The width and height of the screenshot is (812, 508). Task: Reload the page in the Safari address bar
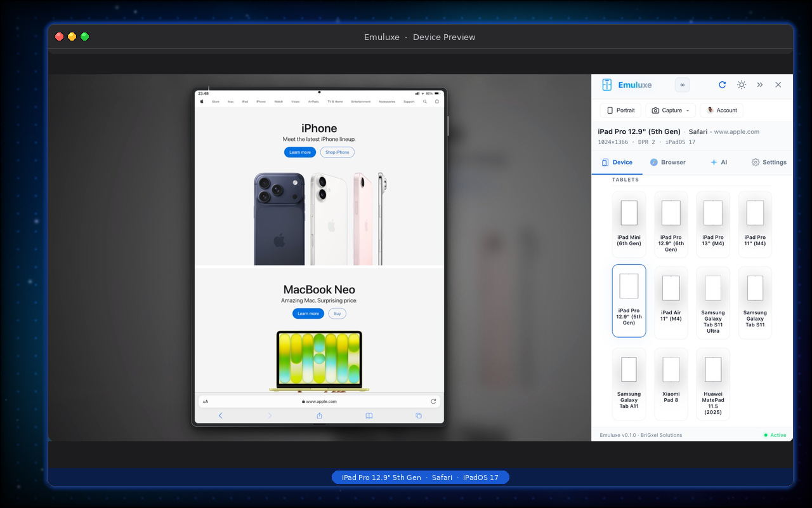pyautogui.click(x=433, y=401)
